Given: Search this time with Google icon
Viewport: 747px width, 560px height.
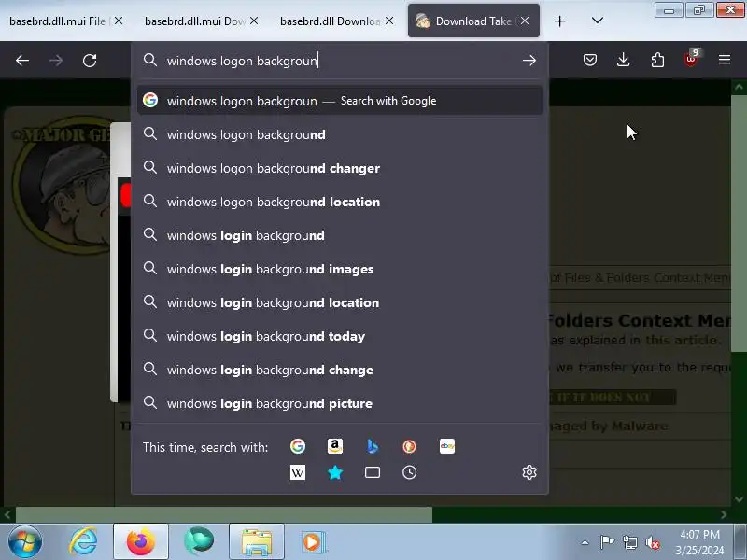Looking at the screenshot, I should (298, 446).
